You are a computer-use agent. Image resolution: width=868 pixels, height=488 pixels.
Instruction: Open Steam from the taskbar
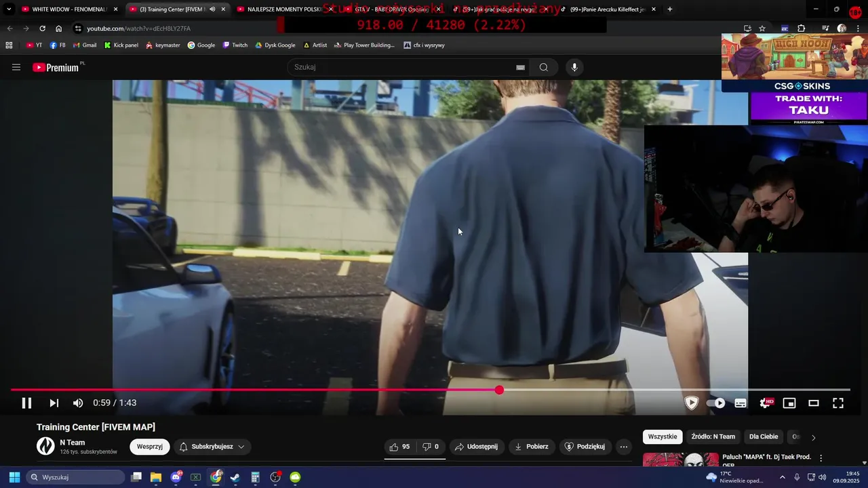point(235,477)
